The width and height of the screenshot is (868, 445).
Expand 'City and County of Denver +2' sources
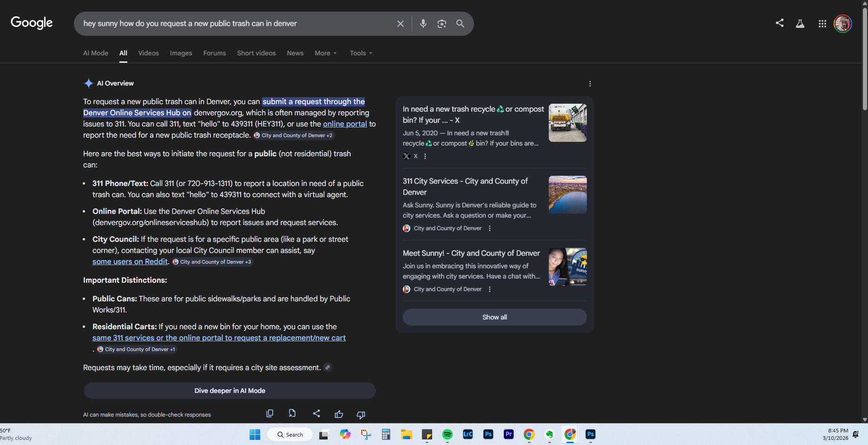pyautogui.click(x=293, y=135)
